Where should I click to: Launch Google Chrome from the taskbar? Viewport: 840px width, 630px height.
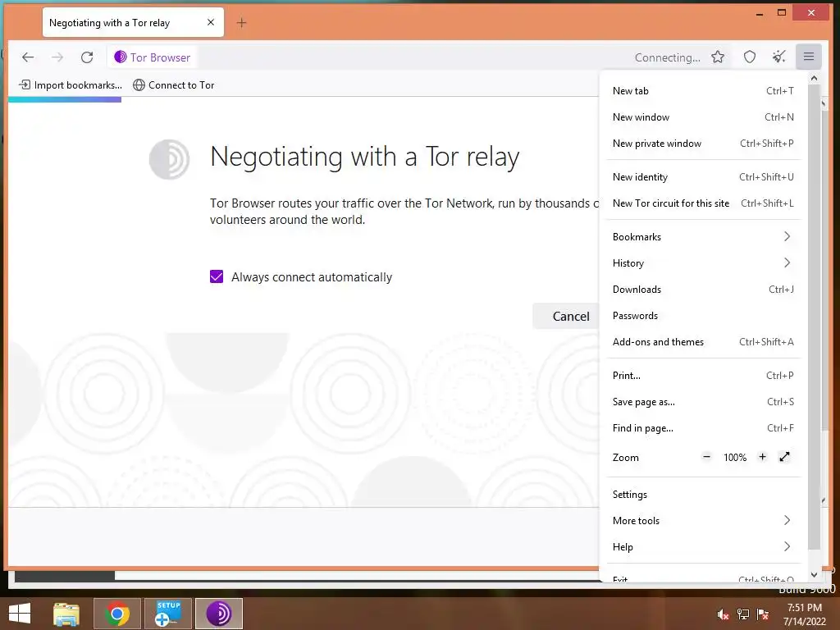117,614
